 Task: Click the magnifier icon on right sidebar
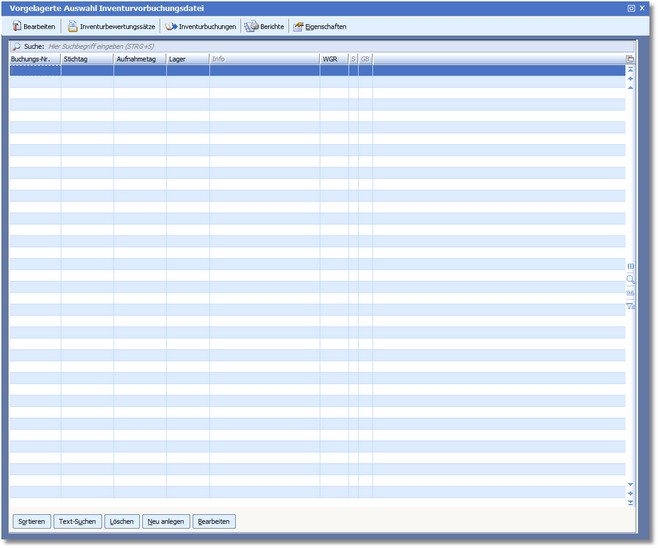click(x=630, y=279)
